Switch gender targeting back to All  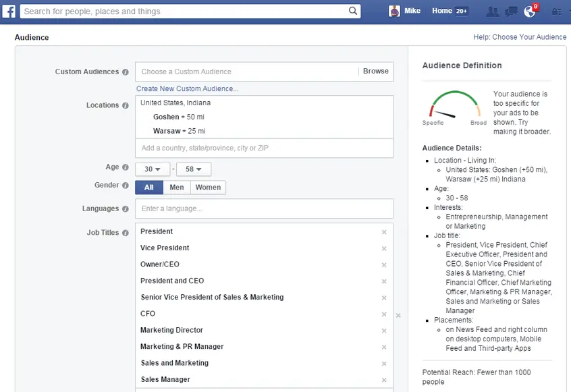[x=148, y=187]
